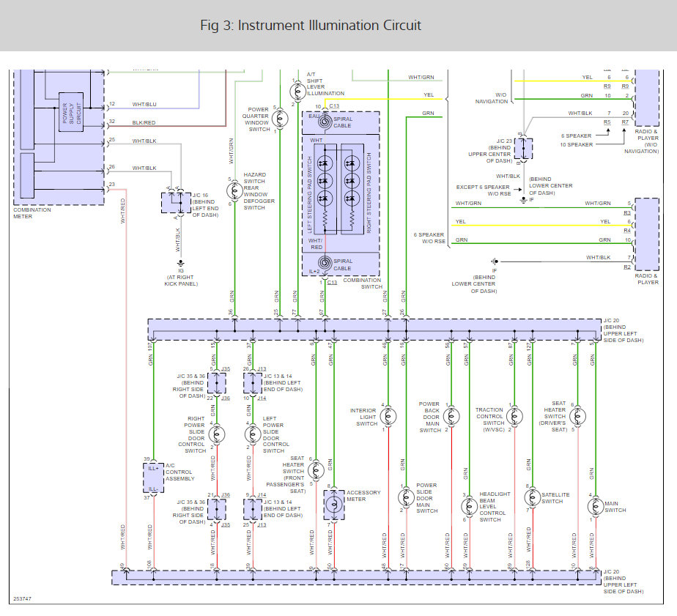Click the power back door main switch lamp
The width and height of the screenshot is (677, 616).
[x=449, y=417]
